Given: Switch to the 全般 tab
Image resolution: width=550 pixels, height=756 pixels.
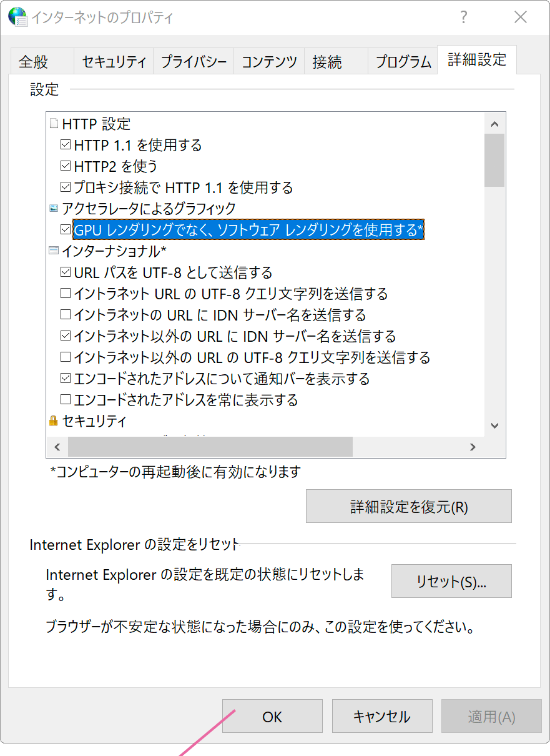Looking at the screenshot, I should coord(42,62).
